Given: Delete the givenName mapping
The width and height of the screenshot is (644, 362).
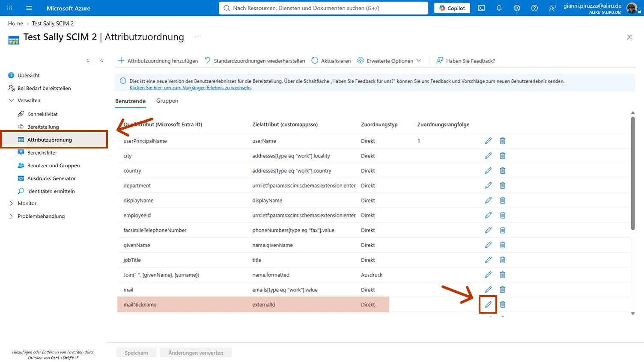Looking at the screenshot, I should [503, 245].
